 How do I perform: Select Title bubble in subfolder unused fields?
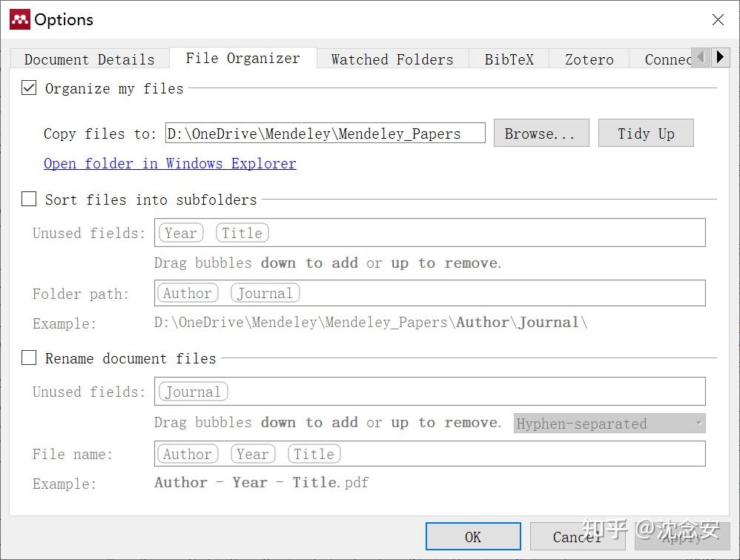click(x=242, y=233)
